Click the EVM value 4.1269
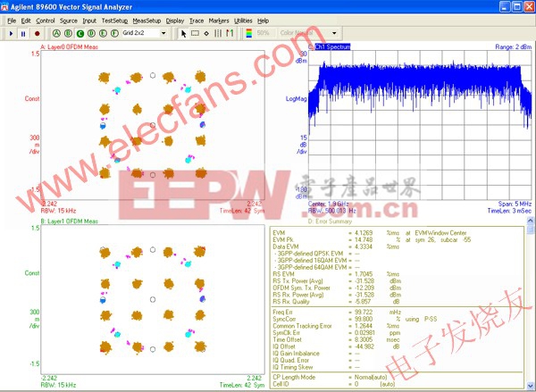The width and height of the screenshot is (536, 392). (364, 233)
